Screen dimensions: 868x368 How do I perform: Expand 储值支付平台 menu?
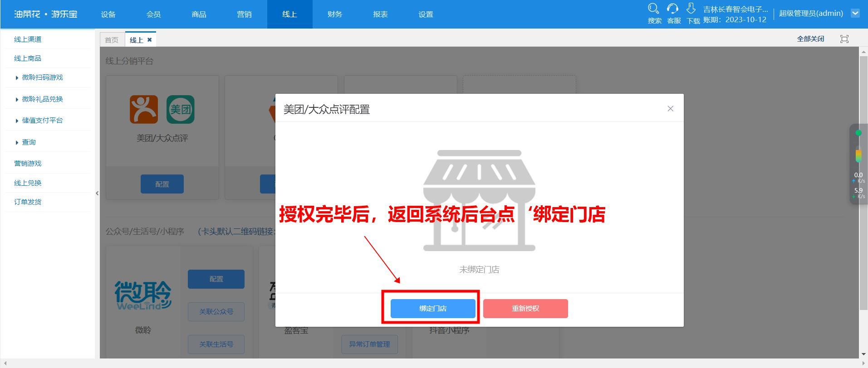(42, 121)
